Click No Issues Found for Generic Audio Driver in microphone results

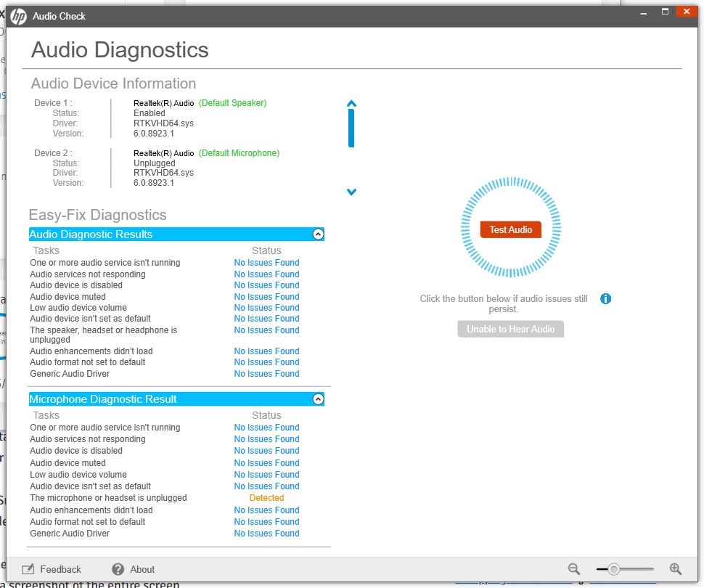[266, 534]
